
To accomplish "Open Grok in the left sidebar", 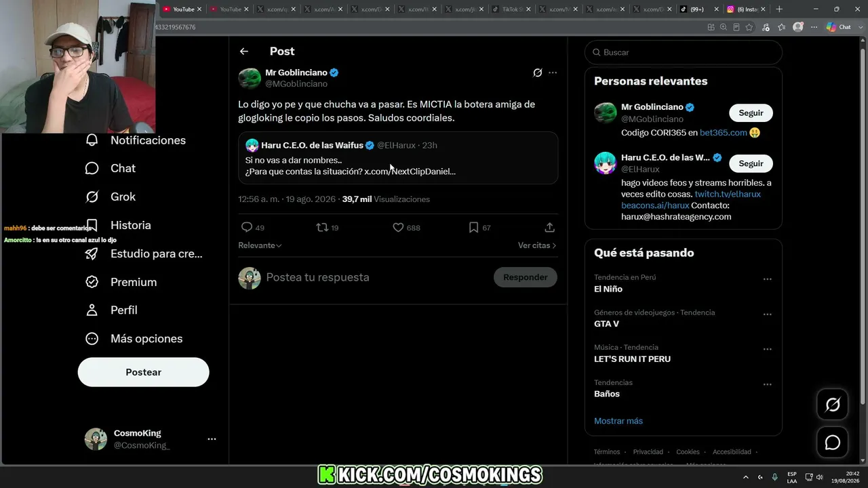I will click(x=111, y=197).
